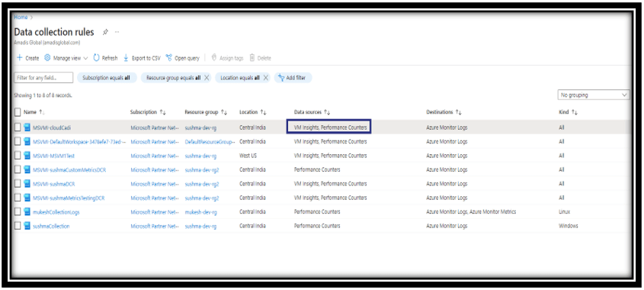This screenshot has width=644, height=290.
Task: Click the Linux kind cell
Action: (x=564, y=212)
